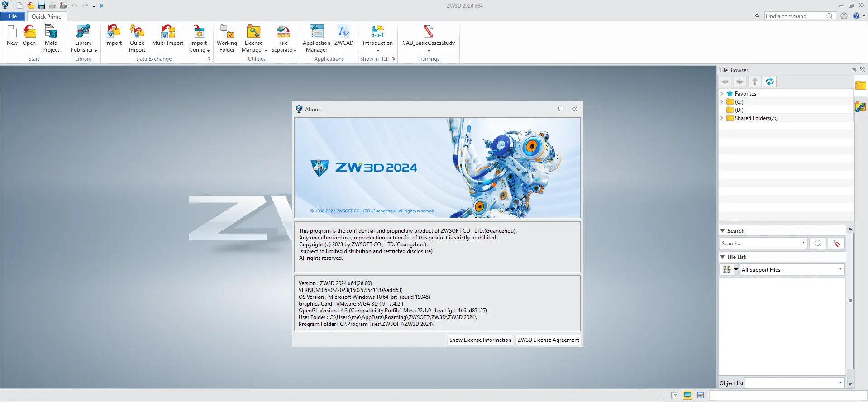The height and width of the screenshot is (402, 868).
Task: Go forward in the File Browser
Action: [740, 81]
